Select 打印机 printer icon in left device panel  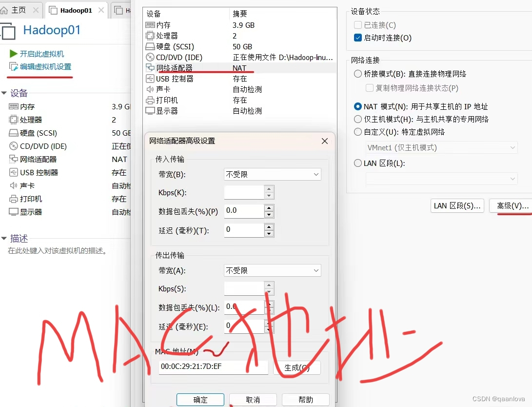click(x=14, y=199)
